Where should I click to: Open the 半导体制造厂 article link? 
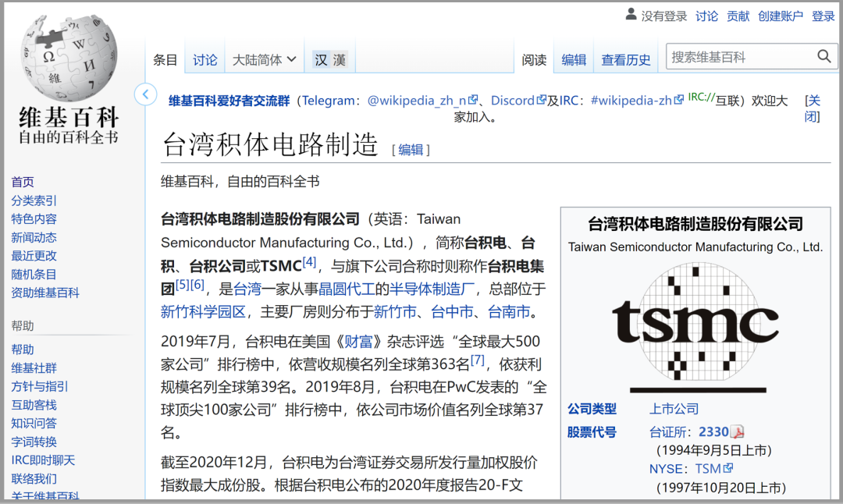[431, 289]
